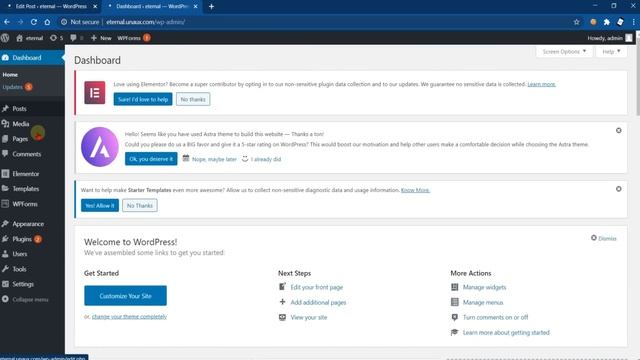Image resolution: width=640 pixels, height=360 pixels.
Task: Open Manage menus link
Action: (x=483, y=302)
